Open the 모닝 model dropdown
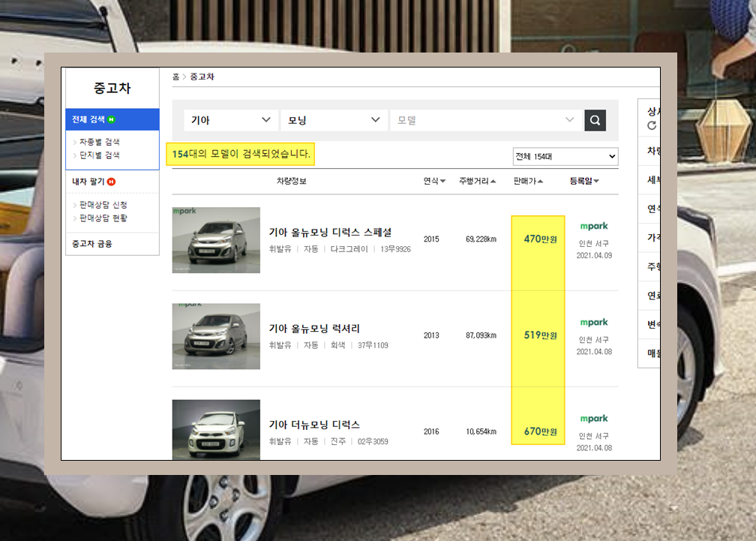This screenshot has height=541, width=756. [334, 120]
